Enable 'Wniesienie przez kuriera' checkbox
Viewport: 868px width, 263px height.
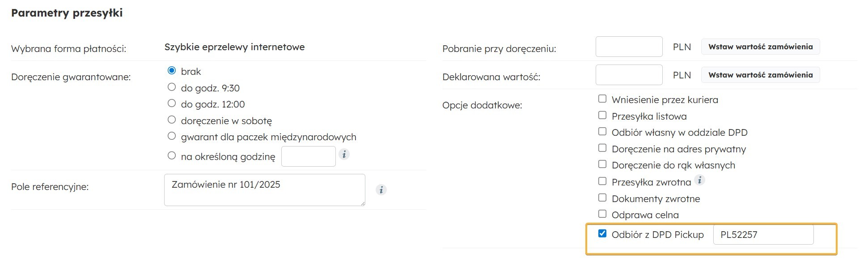click(602, 99)
